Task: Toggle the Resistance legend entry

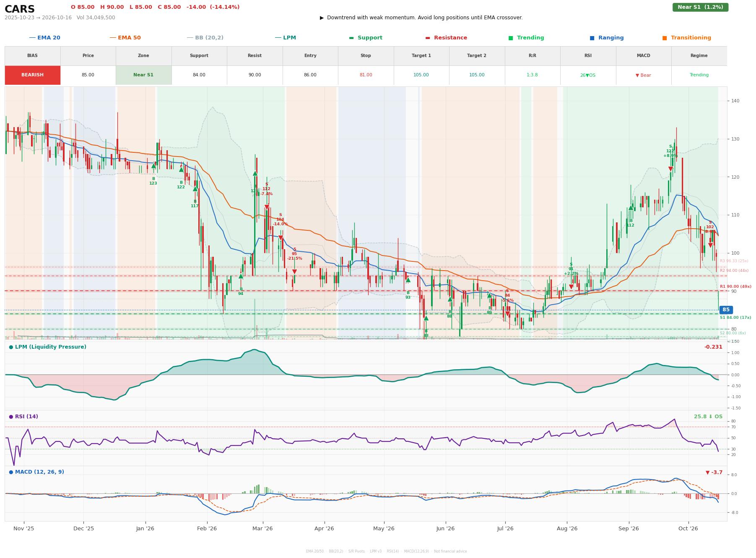Action: click(446, 38)
